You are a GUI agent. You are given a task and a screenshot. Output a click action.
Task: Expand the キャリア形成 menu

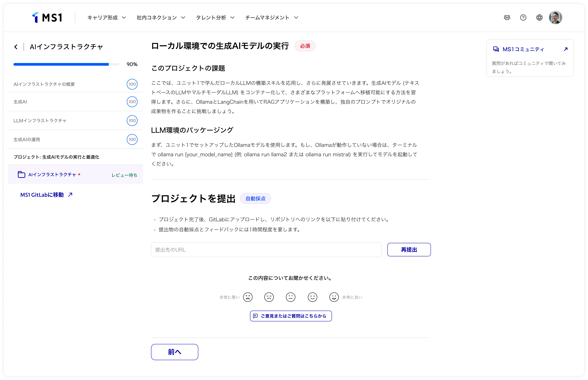107,18
